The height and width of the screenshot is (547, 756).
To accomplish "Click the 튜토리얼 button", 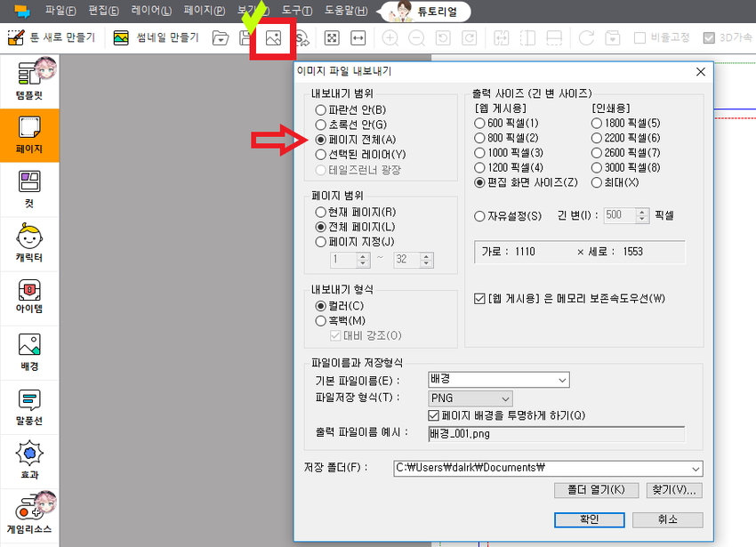I will 426,12.
